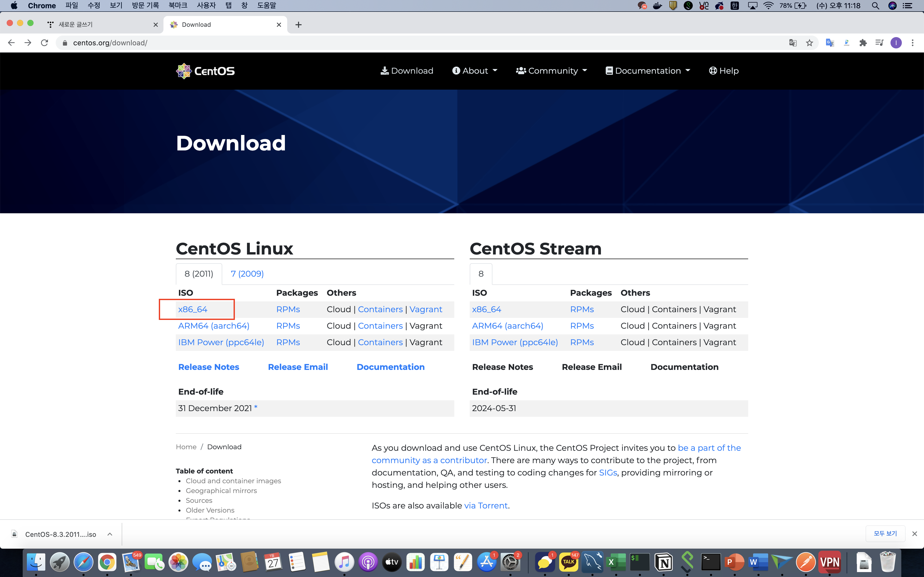
Task: Open the Chrome media control icon
Action: 879,43
